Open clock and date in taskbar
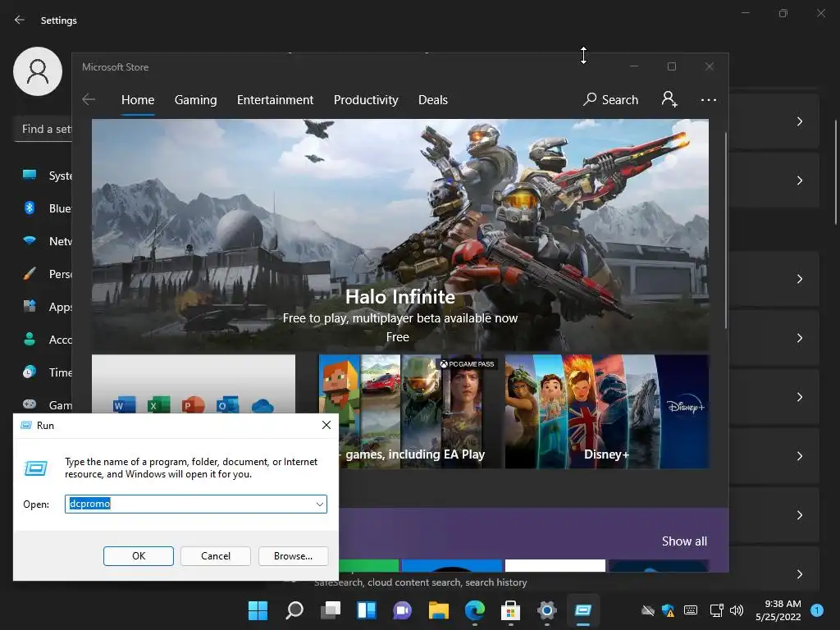This screenshot has height=630, width=840. [778, 610]
